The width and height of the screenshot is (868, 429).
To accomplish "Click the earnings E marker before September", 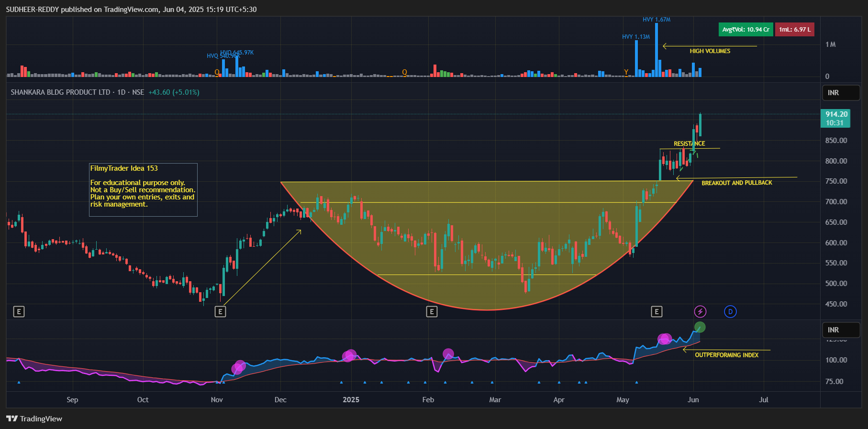I will 19,312.
